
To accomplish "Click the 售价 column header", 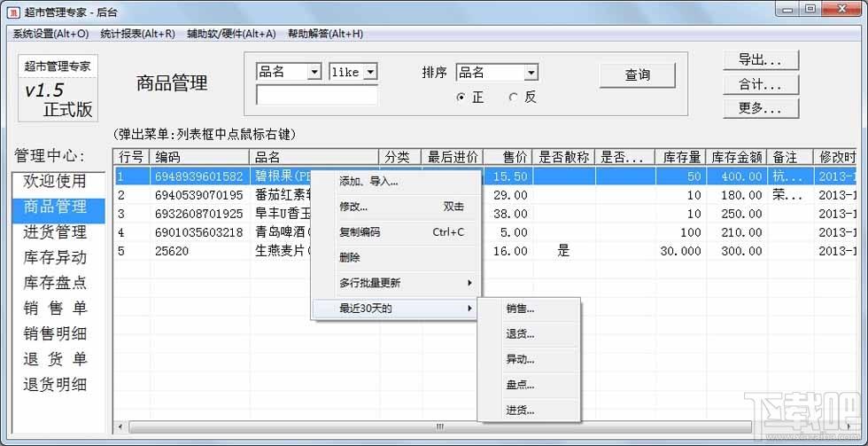I will (508, 157).
